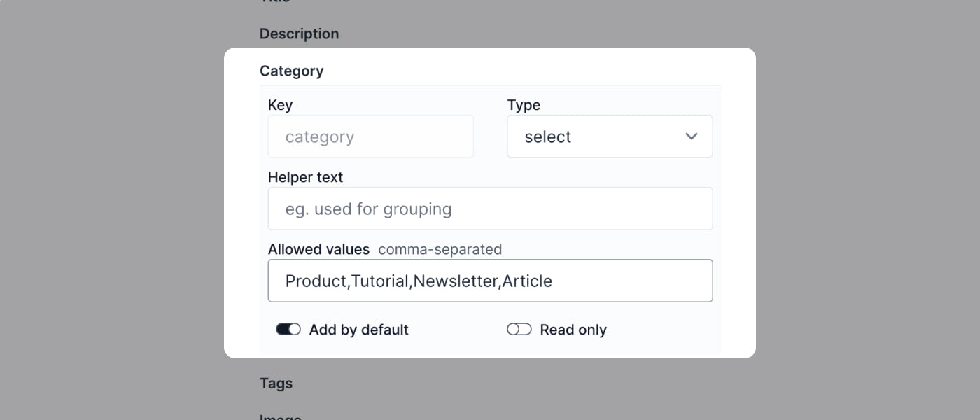Click the "select" value in the Type box

click(547, 136)
